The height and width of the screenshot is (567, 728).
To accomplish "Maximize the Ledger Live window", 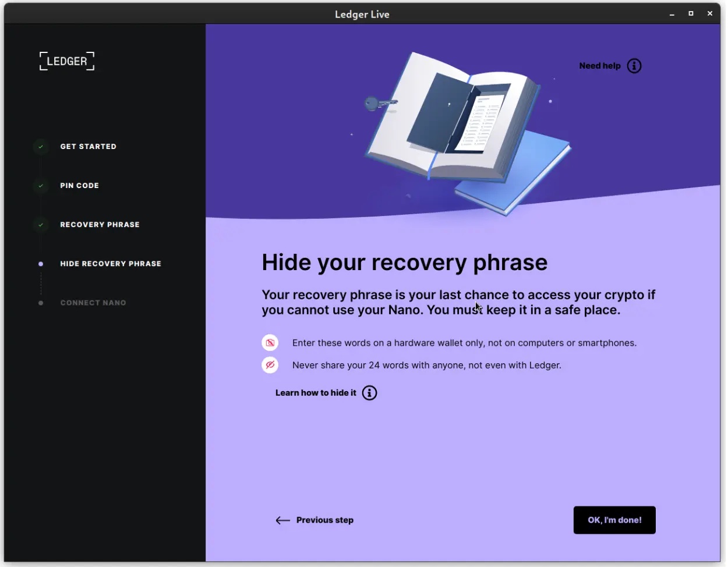I will 691,13.
